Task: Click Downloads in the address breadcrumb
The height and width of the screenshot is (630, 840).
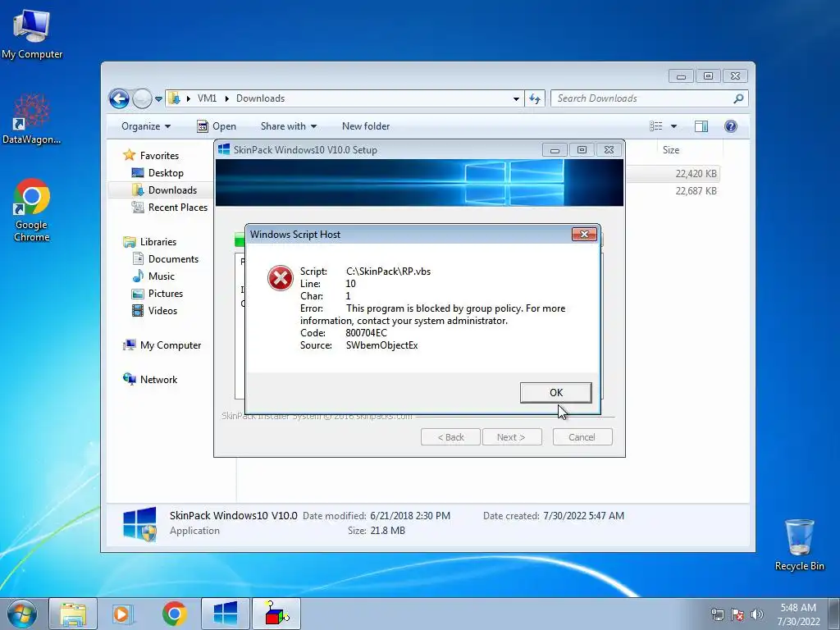Action: pyautogui.click(x=260, y=98)
